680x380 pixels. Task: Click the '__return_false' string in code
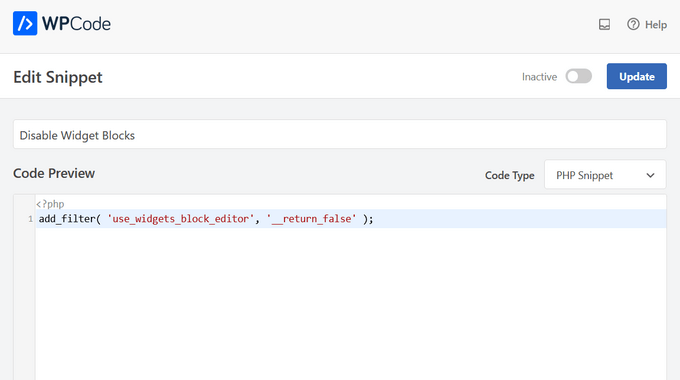[311, 219]
